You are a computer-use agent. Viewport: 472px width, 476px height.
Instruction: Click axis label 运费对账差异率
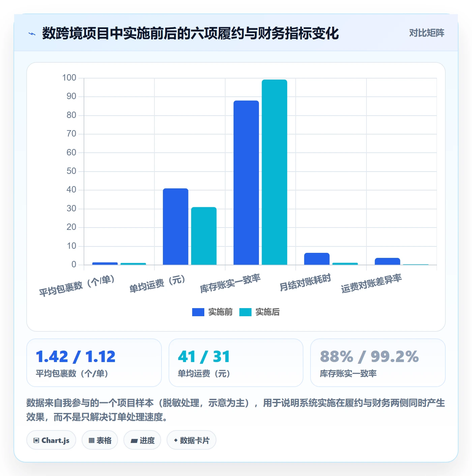tap(372, 284)
